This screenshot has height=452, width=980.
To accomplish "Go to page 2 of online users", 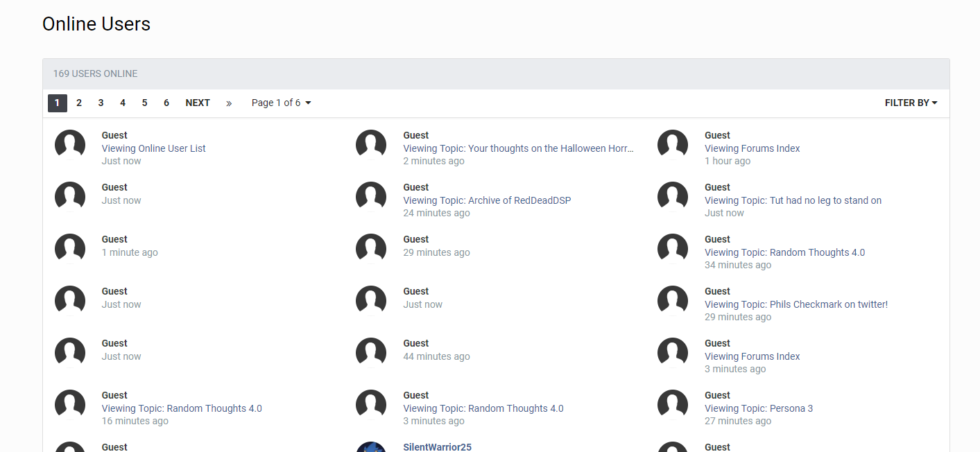I will (x=79, y=103).
